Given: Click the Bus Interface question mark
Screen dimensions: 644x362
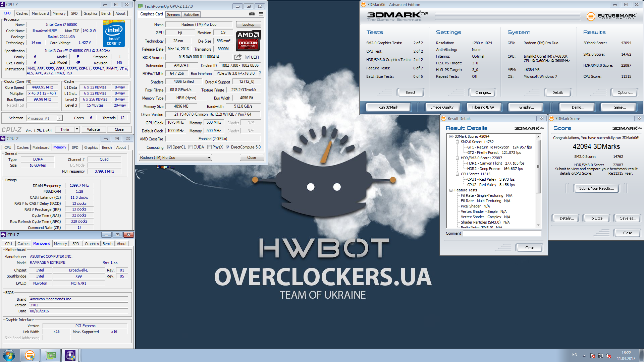Looking at the screenshot, I should (x=260, y=73).
